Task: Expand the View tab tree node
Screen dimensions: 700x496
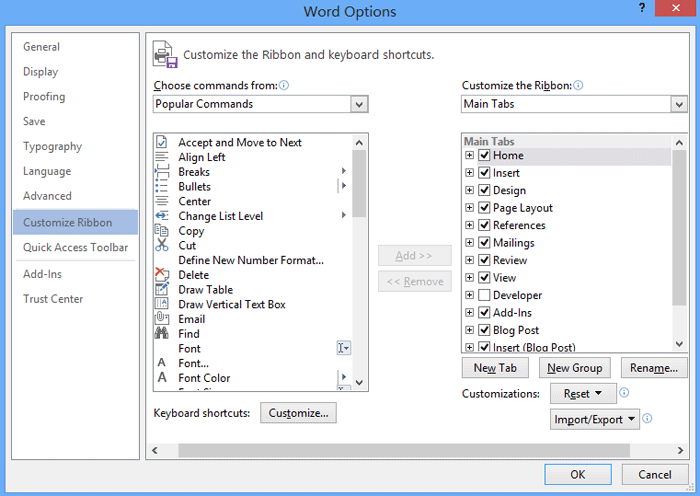Action: [x=469, y=277]
